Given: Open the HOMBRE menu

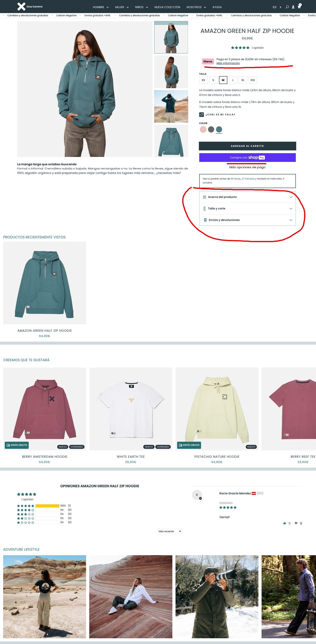Looking at the screenshot, I should pyautogui.click(x=101, y=7).
